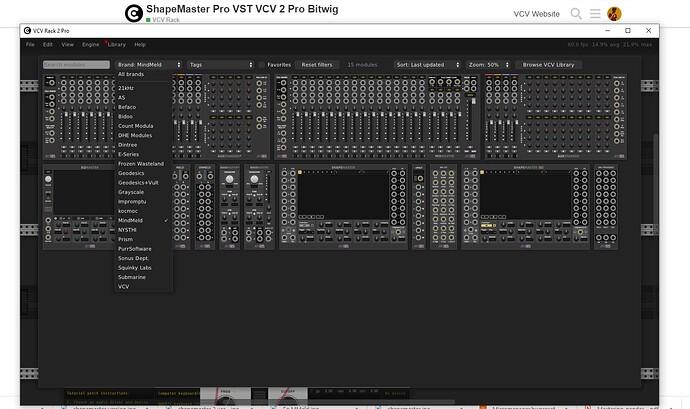The height and width of the screenshot is (409, 690).
Task: Choose Submarine brand
Action: coord(143,277)
